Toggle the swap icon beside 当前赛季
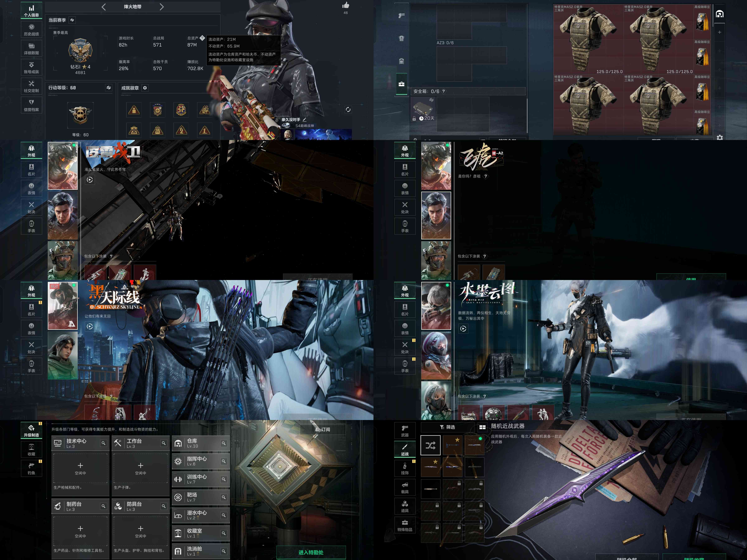Screen dimensions: 747x560 [x=72, y=20]
